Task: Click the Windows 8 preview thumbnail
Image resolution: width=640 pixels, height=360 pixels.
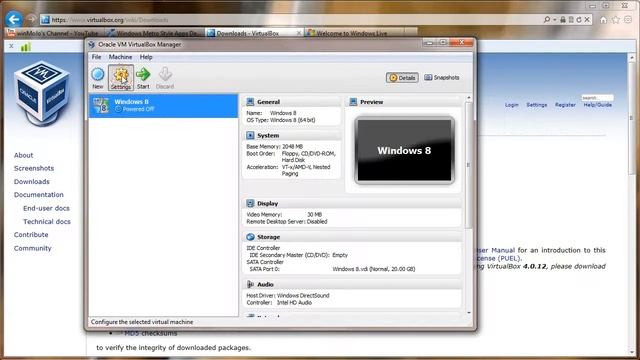Action: point(404,150)
